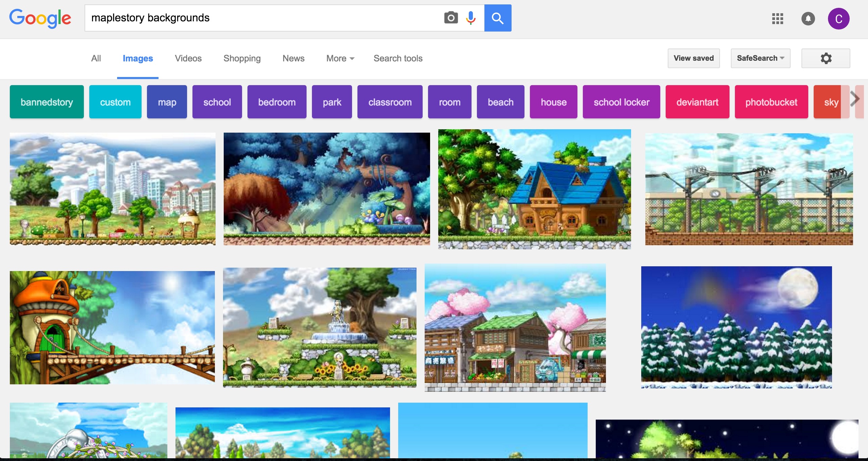The image size is (868, 461).
Task: Open the Google apps grid
Action: coord(777,19)
